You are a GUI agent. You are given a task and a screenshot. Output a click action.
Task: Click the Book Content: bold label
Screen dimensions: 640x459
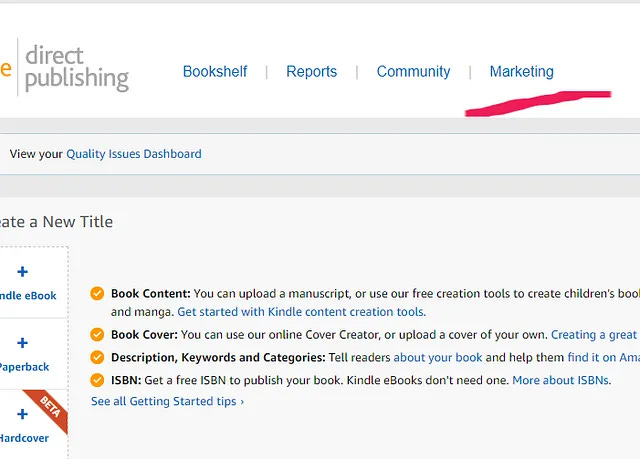tap(151, 293)
